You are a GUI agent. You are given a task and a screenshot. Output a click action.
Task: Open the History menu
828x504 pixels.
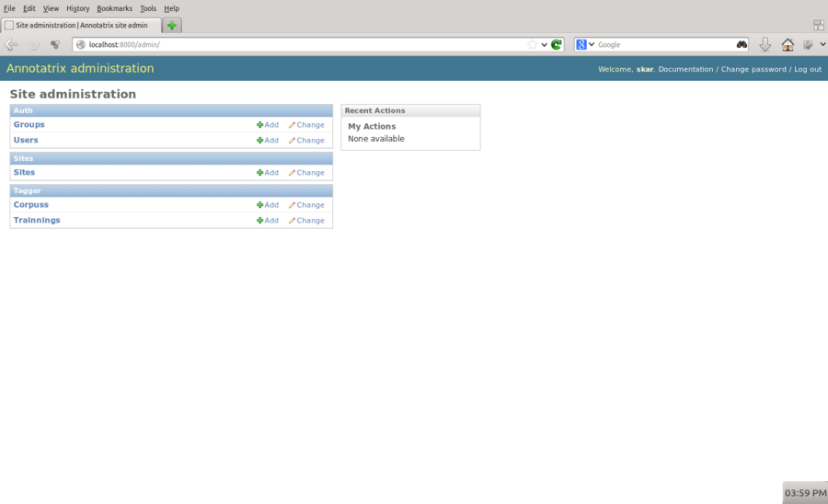77,8
